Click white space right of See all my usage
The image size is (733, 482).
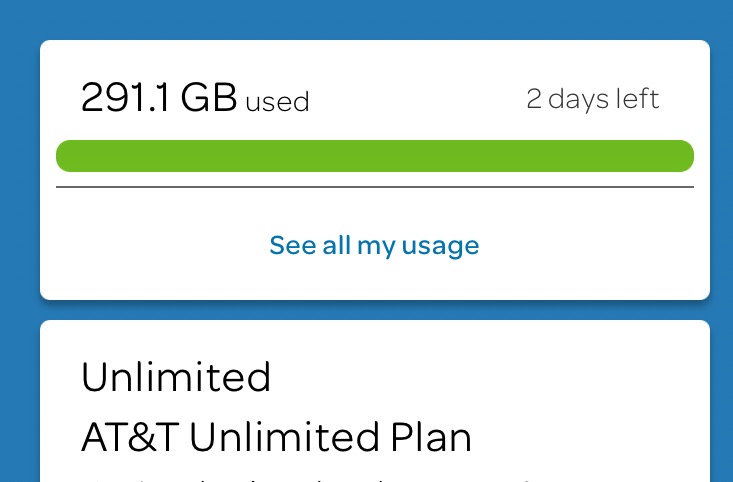point(600,245)
